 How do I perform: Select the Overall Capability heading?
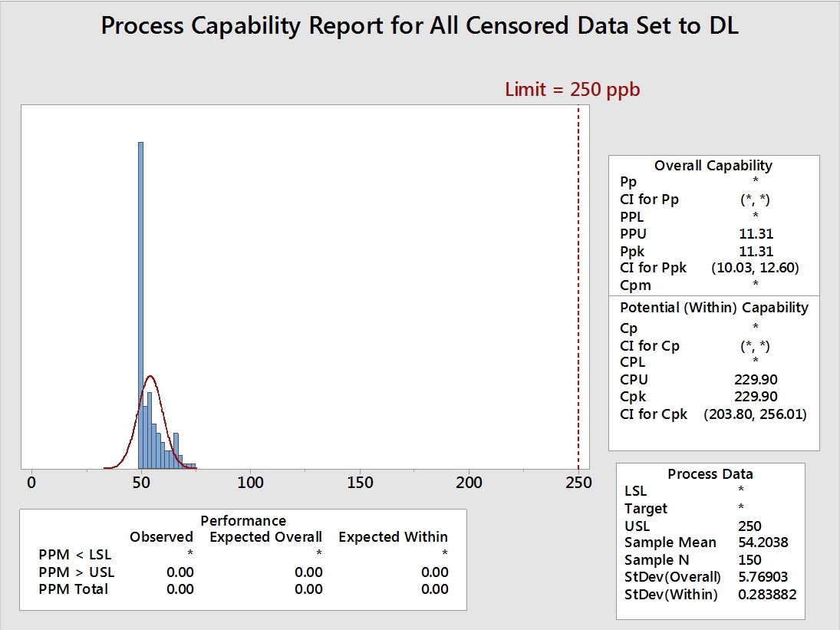[x=713, y=166]
